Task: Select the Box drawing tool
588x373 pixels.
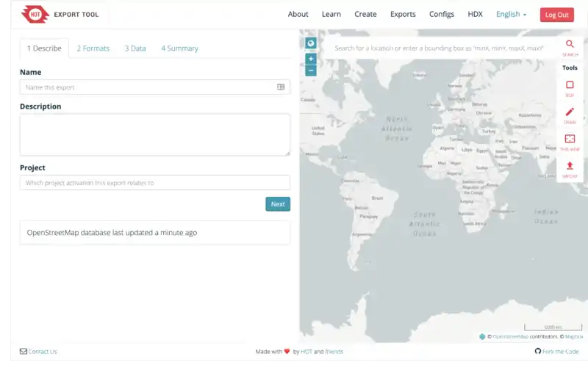Action: pyautogui.click(x=570, y=85)
